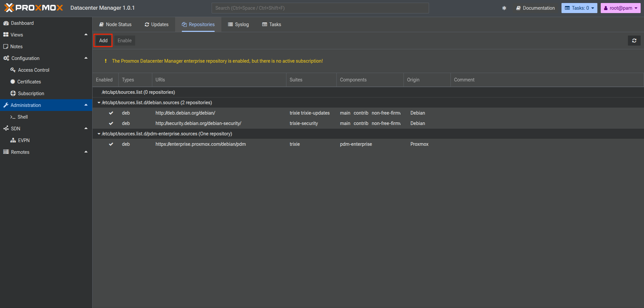Collapse the Remotes sidebar section
The height and width of the screenshot is (308, 644).
86,152
